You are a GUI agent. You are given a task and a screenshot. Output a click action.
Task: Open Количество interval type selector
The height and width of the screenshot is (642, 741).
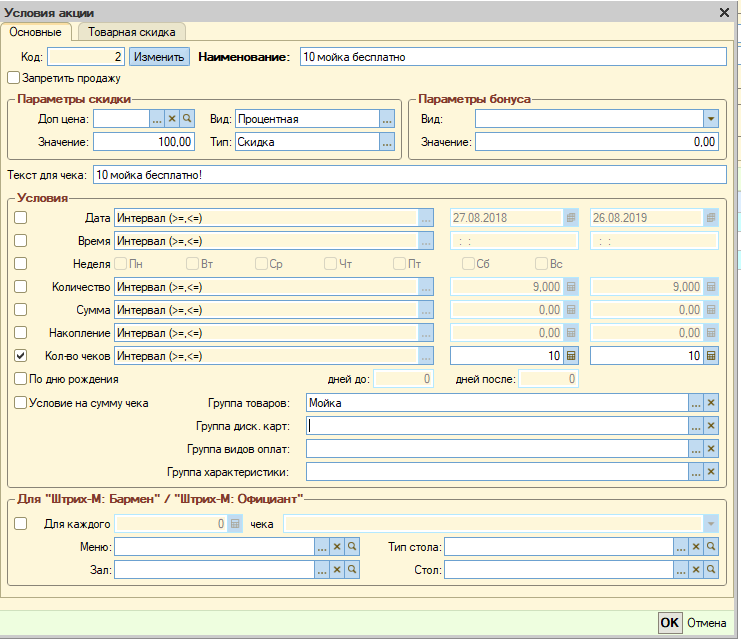[x=426, y=287]
